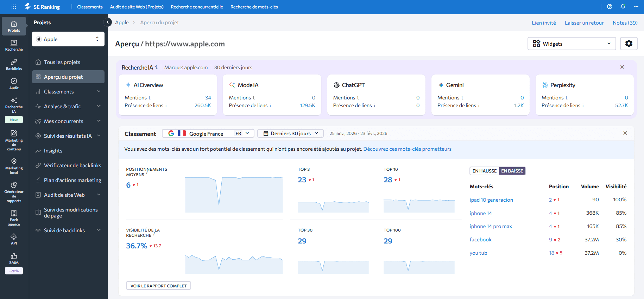Click the Perplexity card icon

(545, 85)
